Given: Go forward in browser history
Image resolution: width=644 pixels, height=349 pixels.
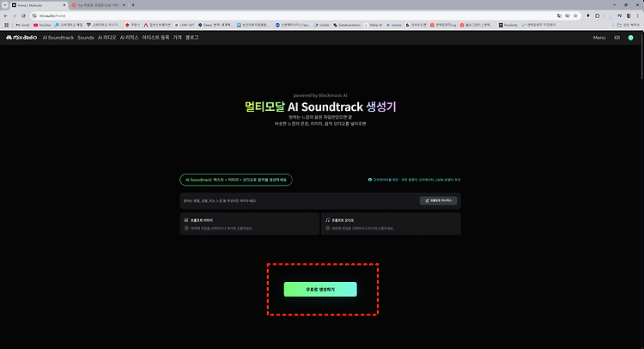Looking at the screenshot, I should [x=15, y=15].
